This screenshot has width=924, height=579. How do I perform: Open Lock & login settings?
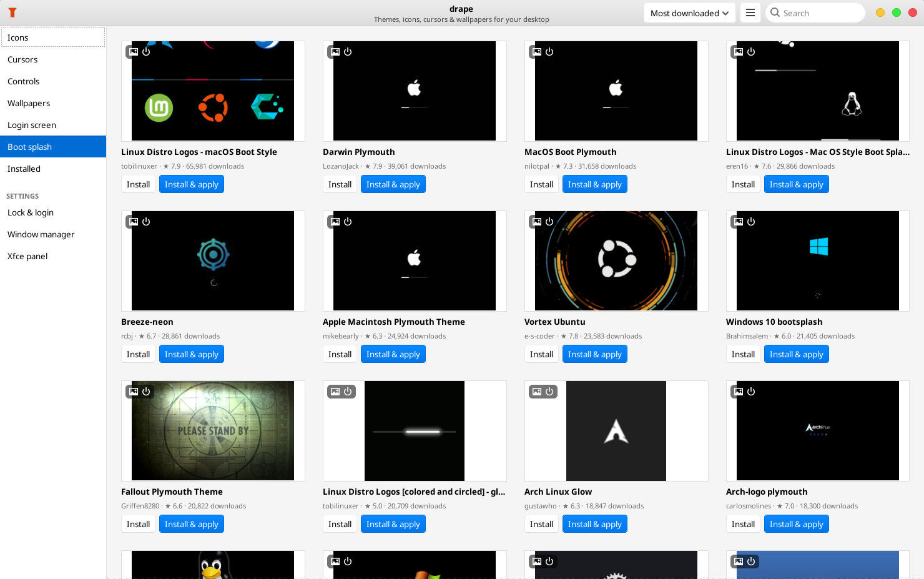click(53, 212)
